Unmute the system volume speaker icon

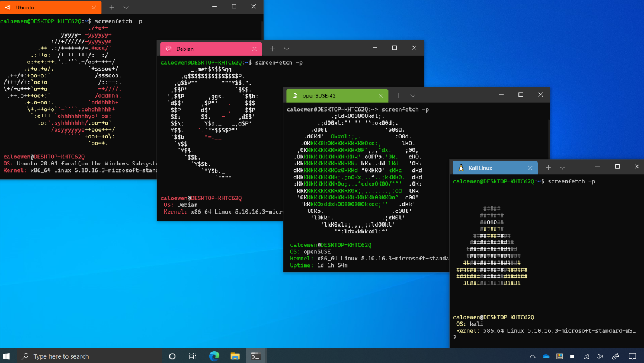coord(600,356)
